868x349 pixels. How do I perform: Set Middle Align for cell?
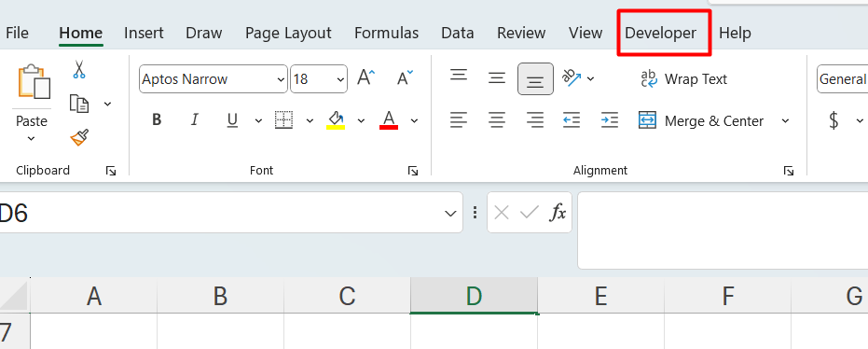tap(497, 78)
